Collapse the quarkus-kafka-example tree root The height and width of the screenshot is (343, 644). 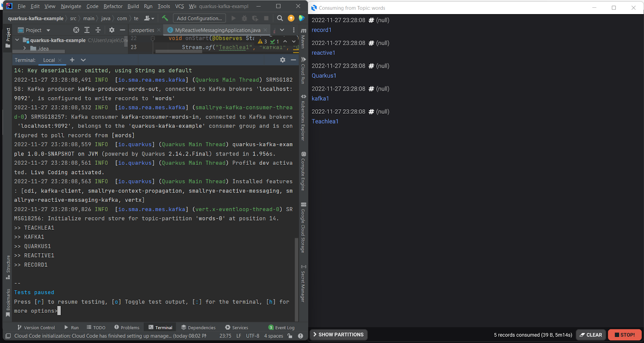(17, 40)
